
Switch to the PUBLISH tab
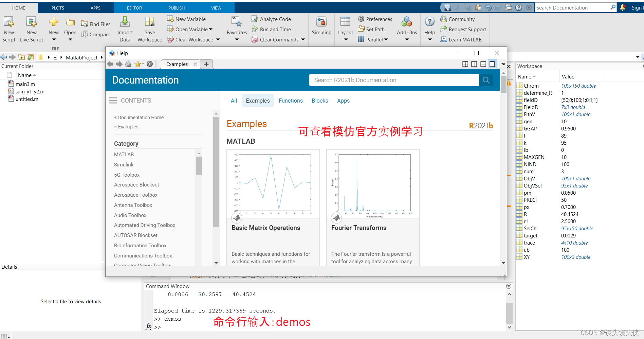(x=177, y=8)
